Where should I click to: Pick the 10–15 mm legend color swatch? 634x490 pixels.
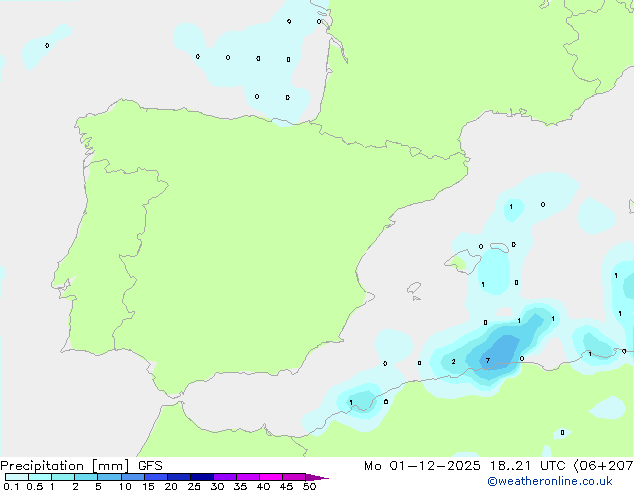(x=133, y=477)
